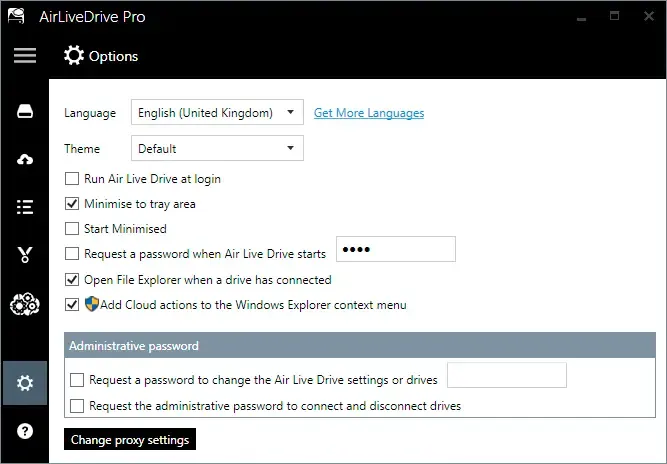Uncheck Minimise to tray area
Viewport: 667px width, 464px height.
pyautogui.click(x=72, y=204)
